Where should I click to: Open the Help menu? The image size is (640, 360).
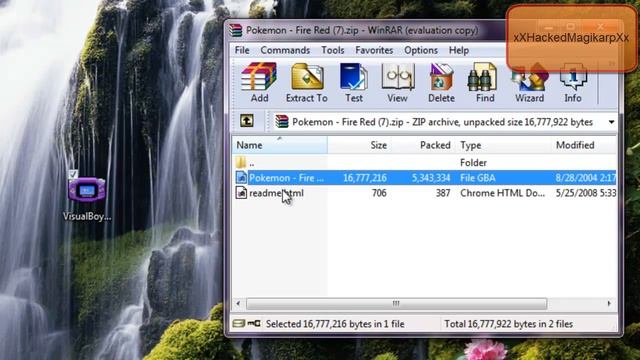point(459,50)
